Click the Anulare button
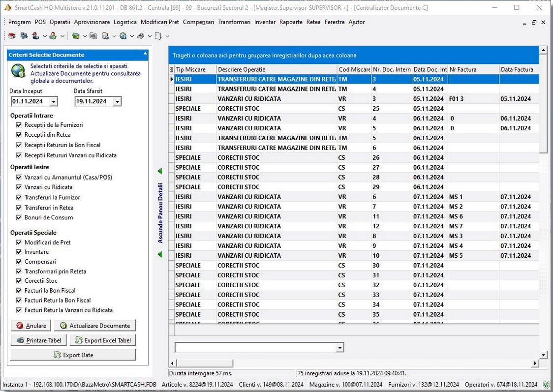The image size is (553, 392). click(31, 326)
